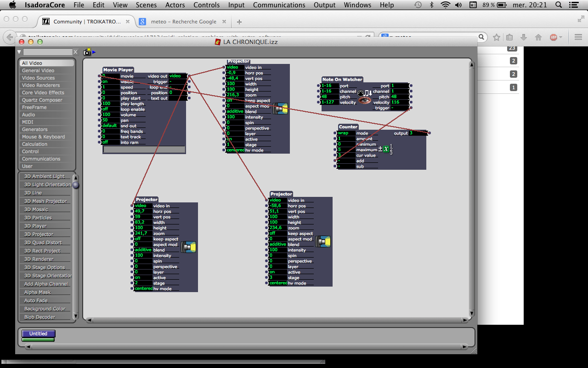
Task: Change hv mode 'centered' on the bottom-left Projector
Action: tap(143, 289)
